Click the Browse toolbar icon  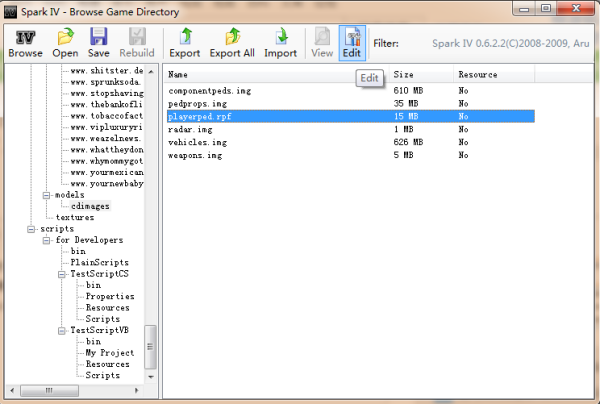point(26,42)
